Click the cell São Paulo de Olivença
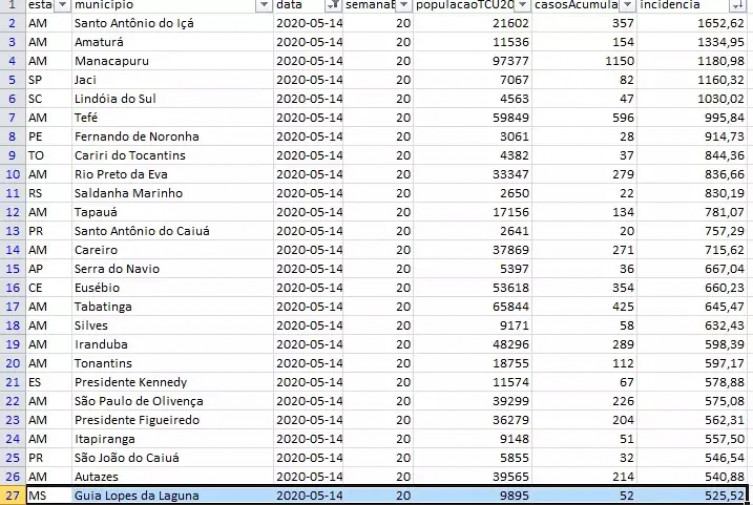 pyautogui.click(x=173, y=401)
